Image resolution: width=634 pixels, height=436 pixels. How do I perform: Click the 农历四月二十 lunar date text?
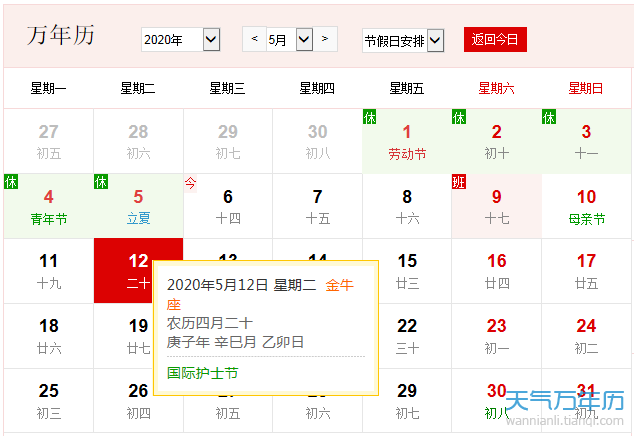(209, 323)
